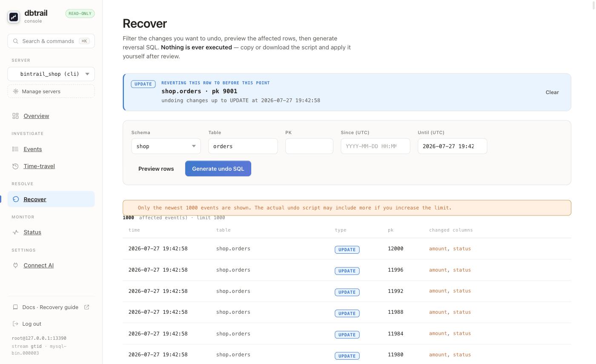Focus the Search & commands field

click(51, 41)
